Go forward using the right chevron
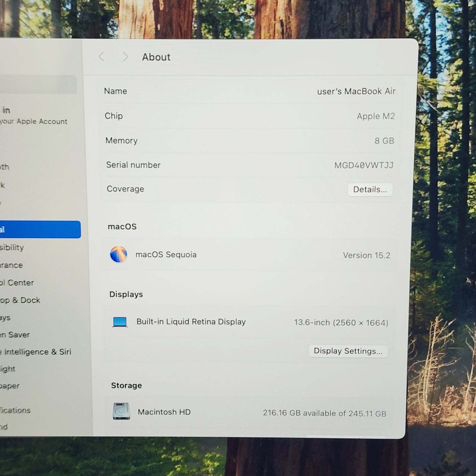 pyautogui.click(x=125, y=57)
